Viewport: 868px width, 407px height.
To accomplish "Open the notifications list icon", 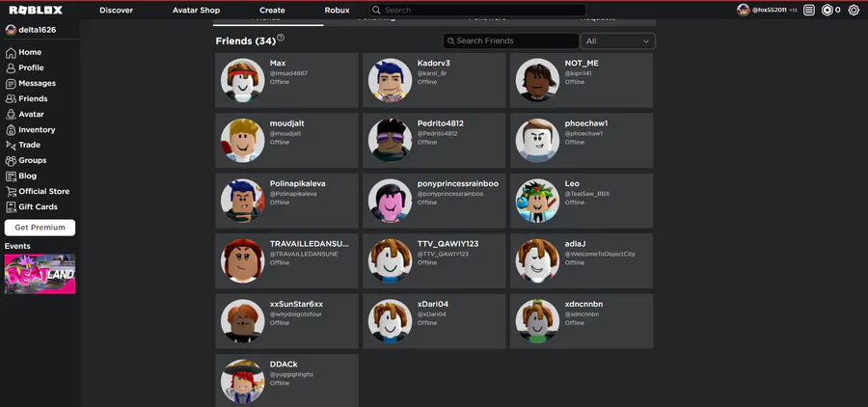I will (809, 10).
